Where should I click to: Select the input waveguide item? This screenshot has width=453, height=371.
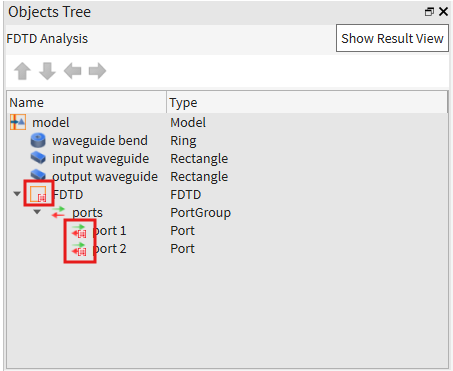100,158
